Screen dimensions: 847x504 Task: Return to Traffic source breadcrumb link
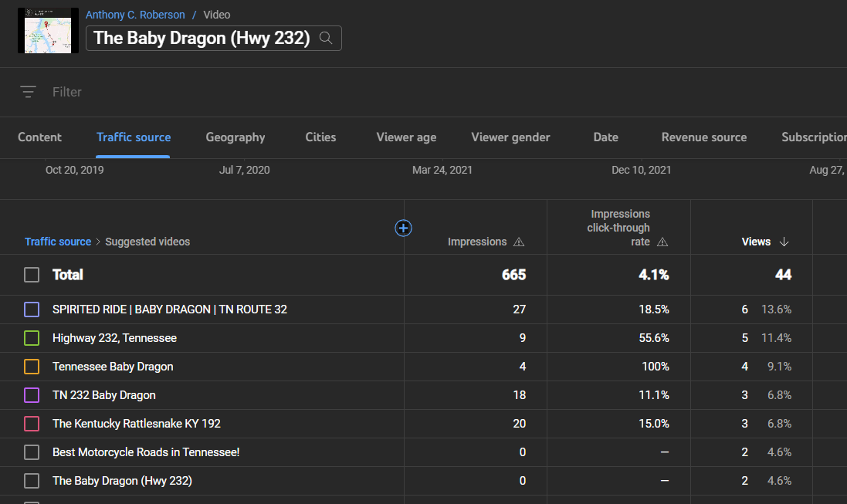pyautogui.click(x=58, y=242)
